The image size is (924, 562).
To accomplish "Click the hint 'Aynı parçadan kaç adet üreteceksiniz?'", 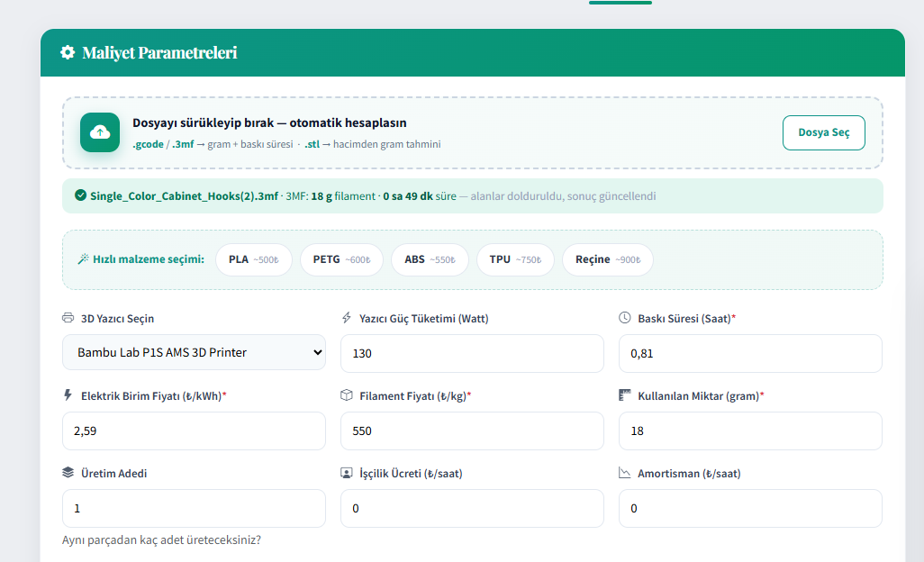I will [161, 539].
